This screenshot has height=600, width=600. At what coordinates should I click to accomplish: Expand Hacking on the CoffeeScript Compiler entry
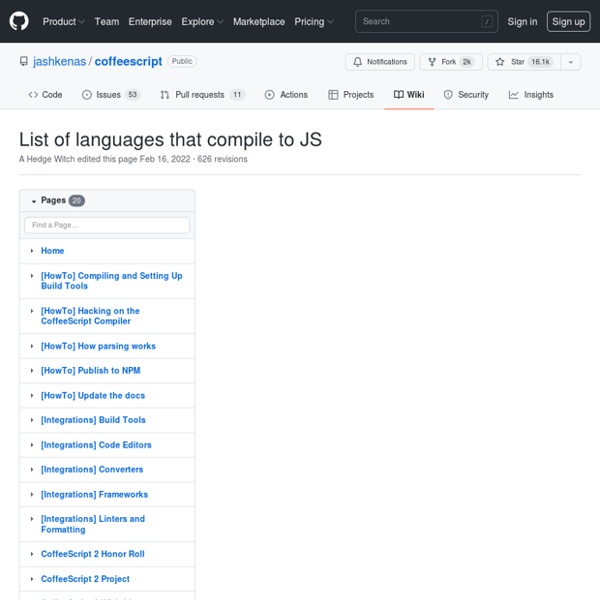pyautogui.click(x=32, y=311)
